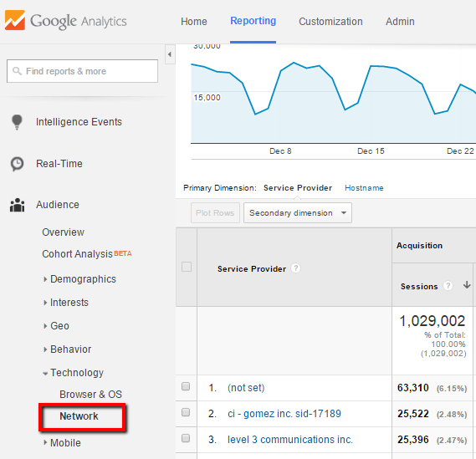
Task: Click the total sessions value 1,029,002
Action: [x=432, y=321]
